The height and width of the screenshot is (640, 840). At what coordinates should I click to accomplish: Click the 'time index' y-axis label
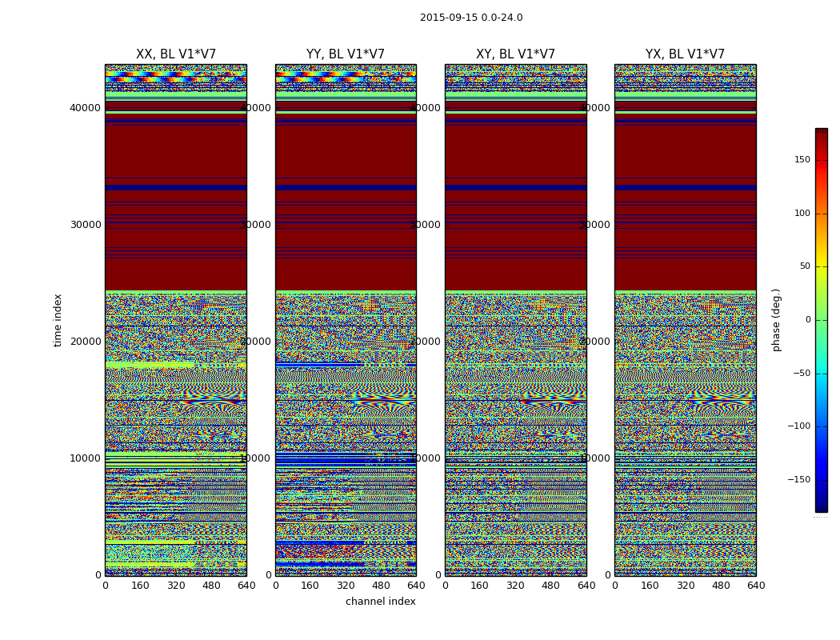point(58,320)
